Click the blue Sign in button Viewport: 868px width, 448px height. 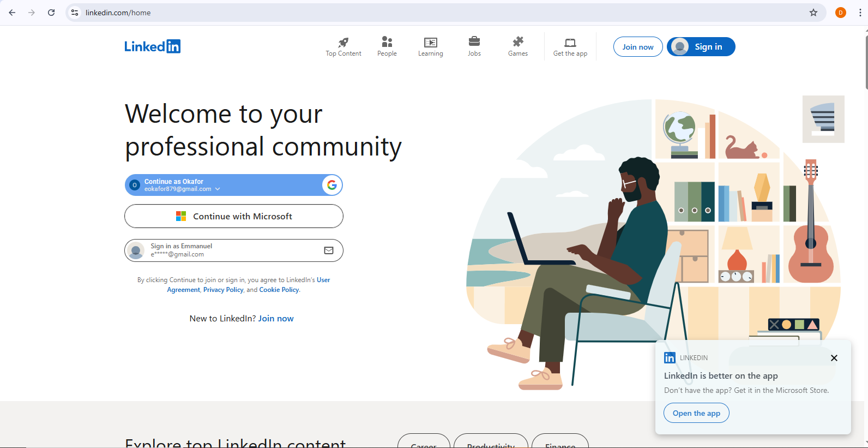[701, 47]
